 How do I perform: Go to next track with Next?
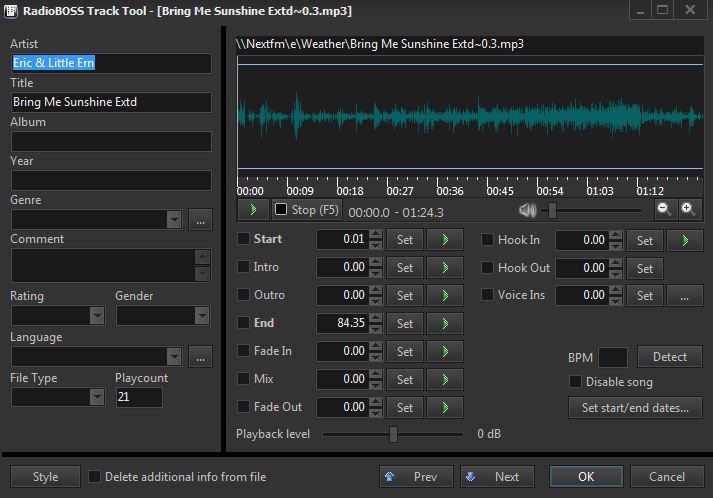(x=497, y=477)
